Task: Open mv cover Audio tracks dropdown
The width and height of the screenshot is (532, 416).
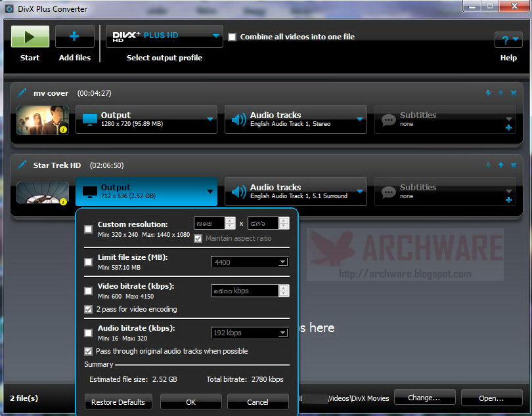Action: pyautogui.click(x=296, y=119)
